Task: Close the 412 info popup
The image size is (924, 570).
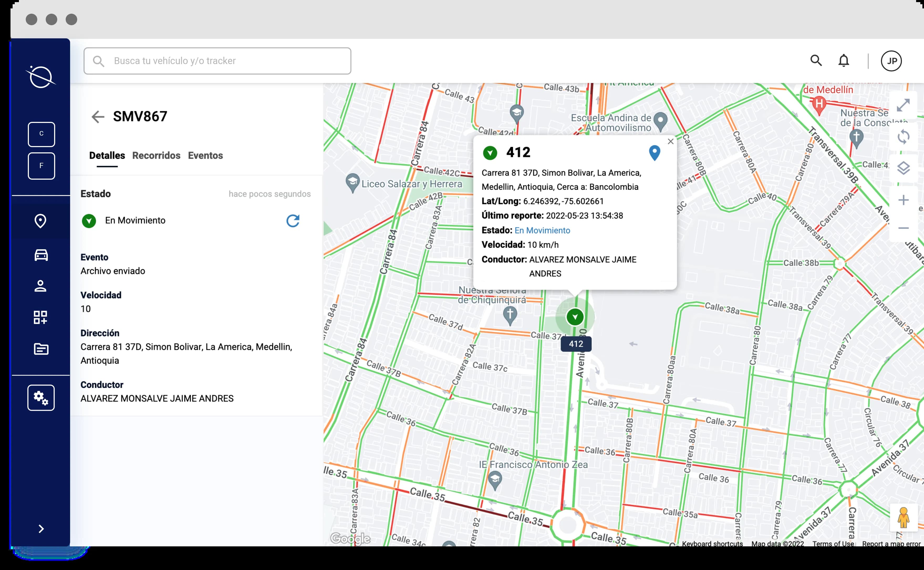Action: tap(670, 141)
